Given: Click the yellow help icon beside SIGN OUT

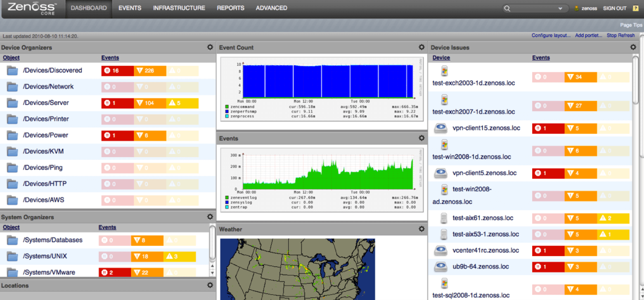Looking at the screenshot, I should 636,8.
